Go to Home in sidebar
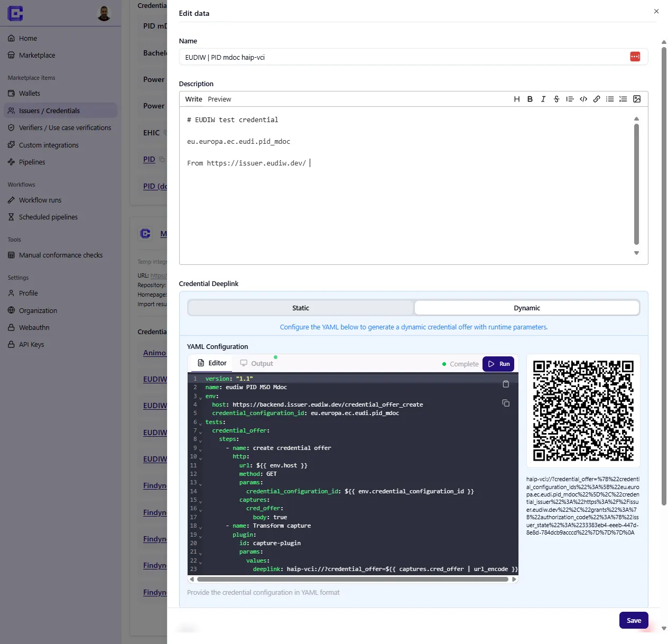 (28, 38)
